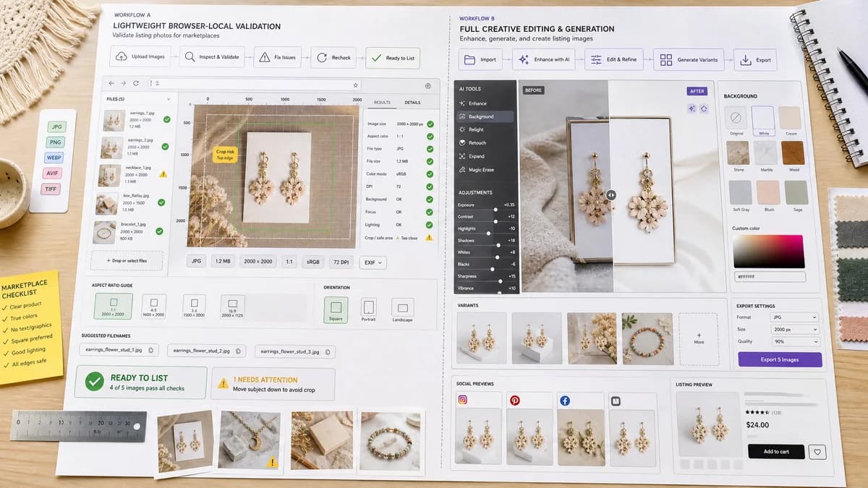Screen dimensions: 868x488
Task: Favorite listing with the heart icon
Action: click(817, 452)
